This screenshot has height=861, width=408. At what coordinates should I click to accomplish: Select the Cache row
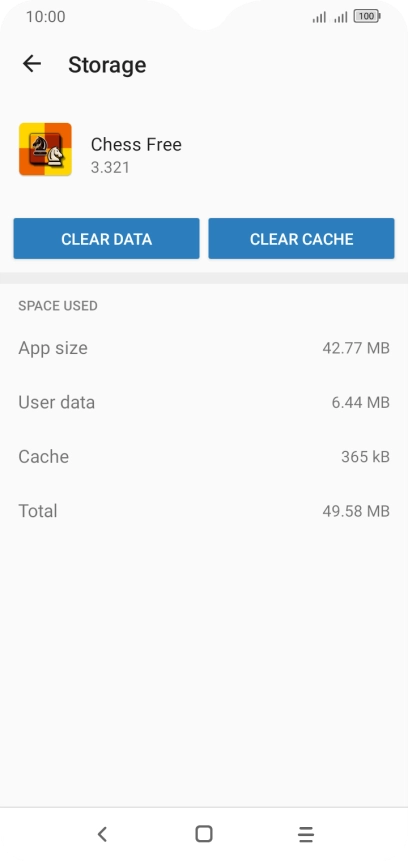[204, 457]
